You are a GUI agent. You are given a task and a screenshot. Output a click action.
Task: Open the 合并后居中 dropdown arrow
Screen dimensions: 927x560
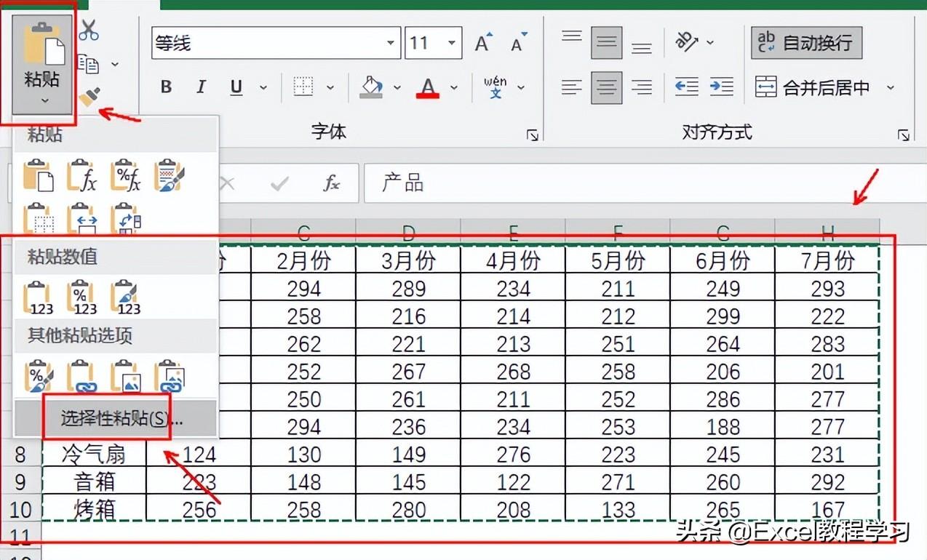click(x=890, y=88)
